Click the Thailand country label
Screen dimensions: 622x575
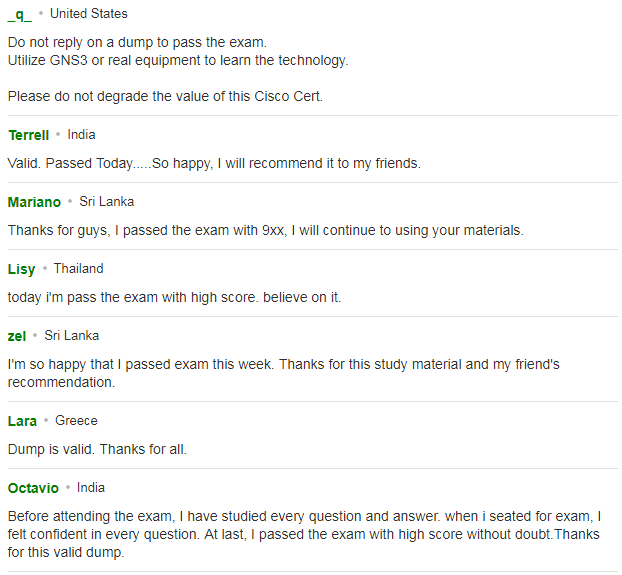(79, 269)
